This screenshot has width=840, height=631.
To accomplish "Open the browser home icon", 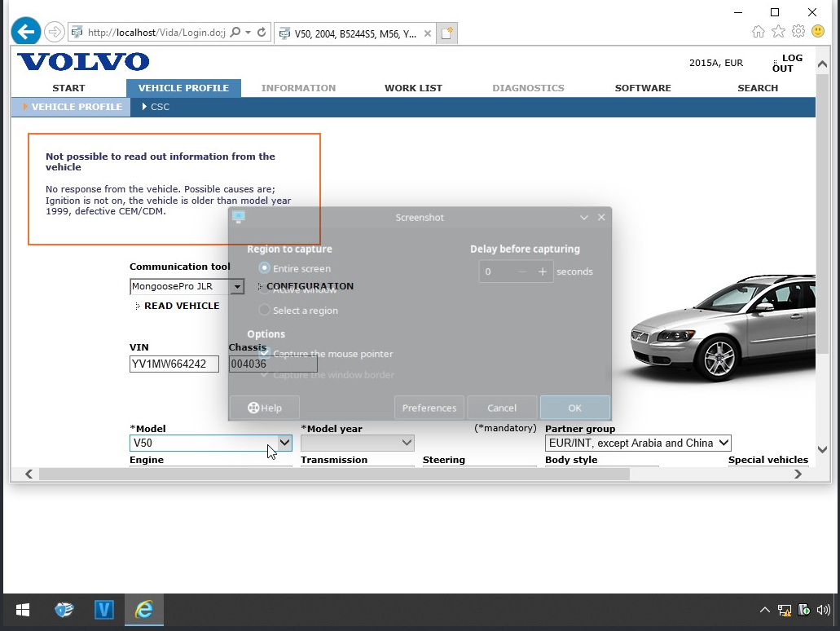I will click(x=759, y=32).
